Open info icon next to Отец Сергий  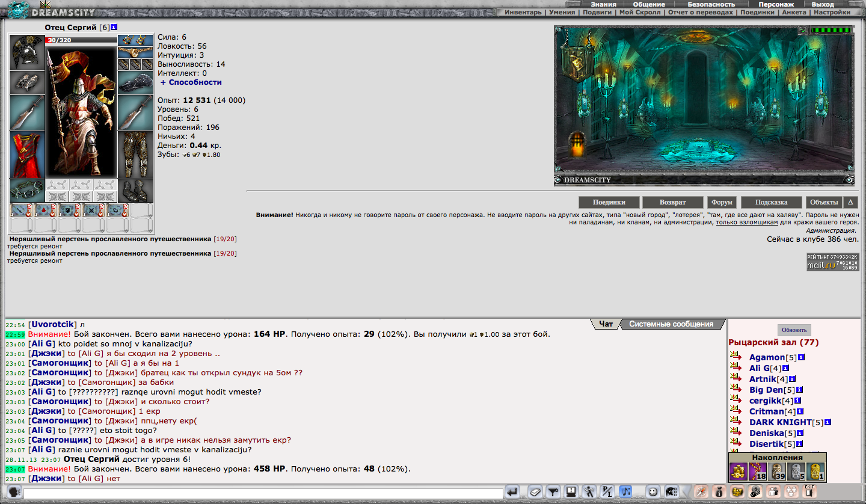pos(114,27)
